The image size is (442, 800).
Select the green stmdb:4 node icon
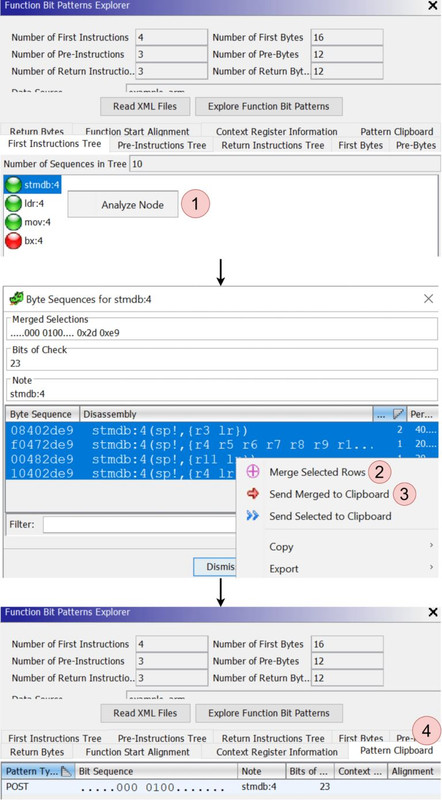pyautogui.click(x=13, y=185)
